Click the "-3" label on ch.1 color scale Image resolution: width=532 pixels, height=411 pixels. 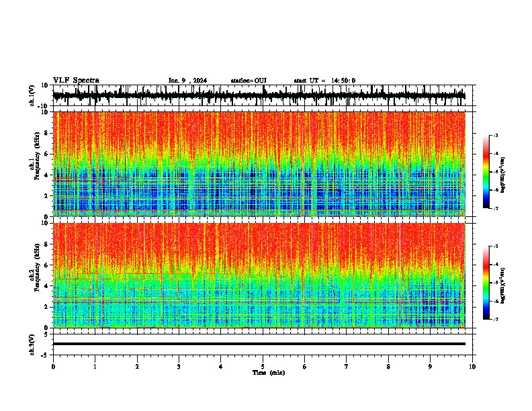[496, 136]
